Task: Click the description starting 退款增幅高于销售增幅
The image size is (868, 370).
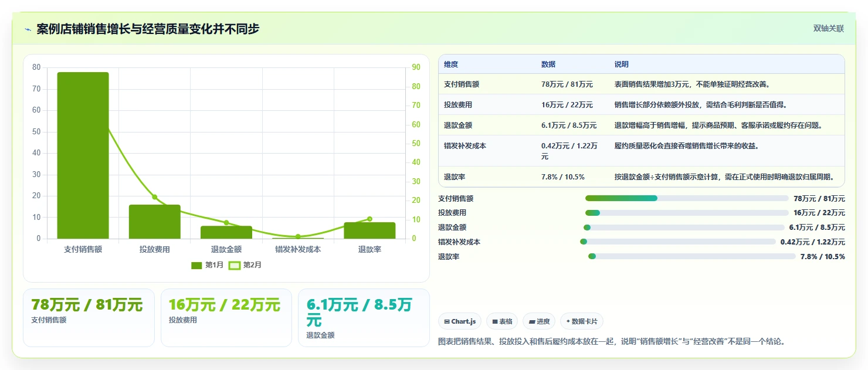Action: [718, 125]
